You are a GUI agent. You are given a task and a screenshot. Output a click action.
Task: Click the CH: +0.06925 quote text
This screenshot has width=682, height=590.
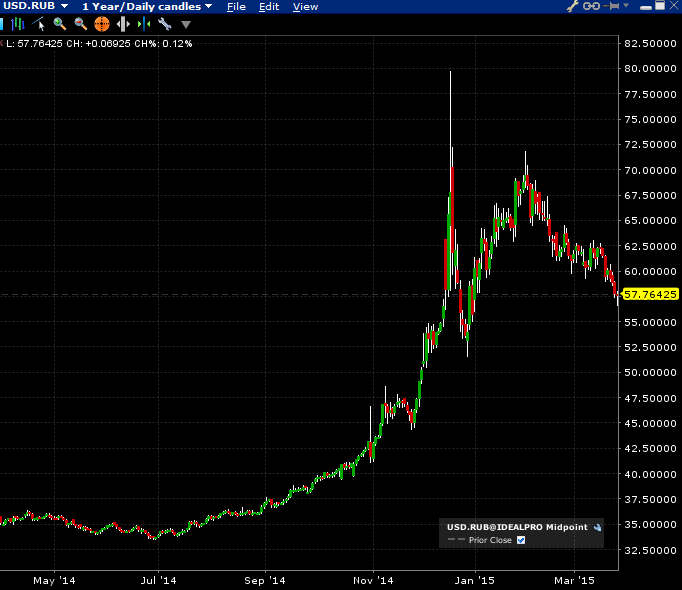tap(98, 44)
